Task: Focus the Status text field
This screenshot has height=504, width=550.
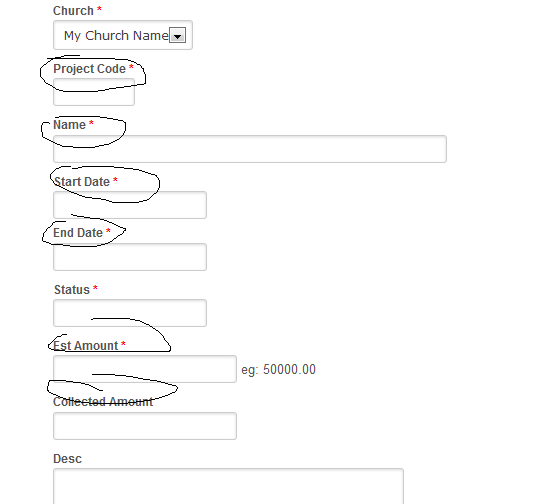Action: point(130,313)
